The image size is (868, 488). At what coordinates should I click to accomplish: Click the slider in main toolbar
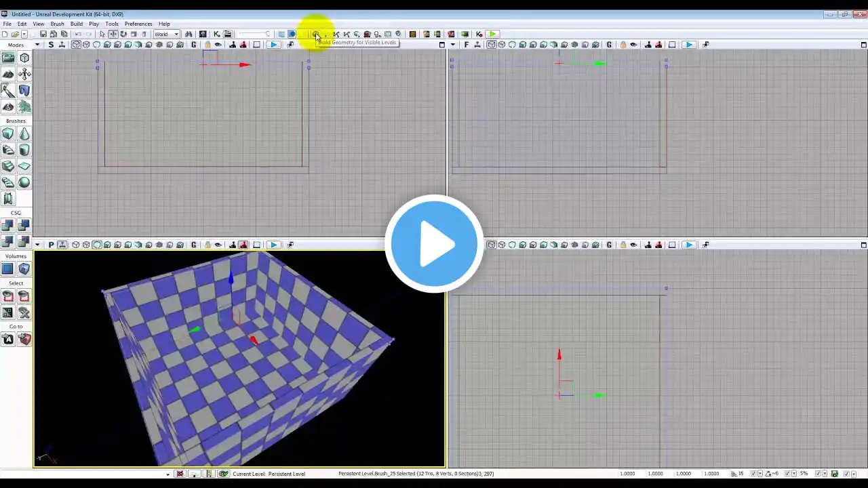click(254, 35)
